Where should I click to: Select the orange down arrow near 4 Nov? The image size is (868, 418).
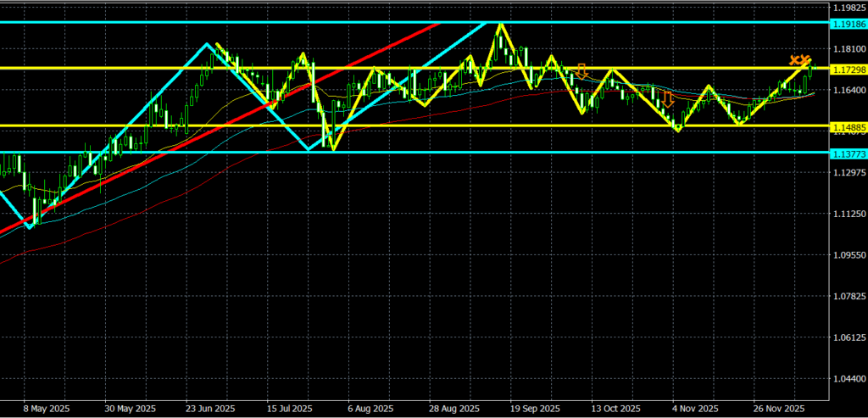[x=668, y=99]
